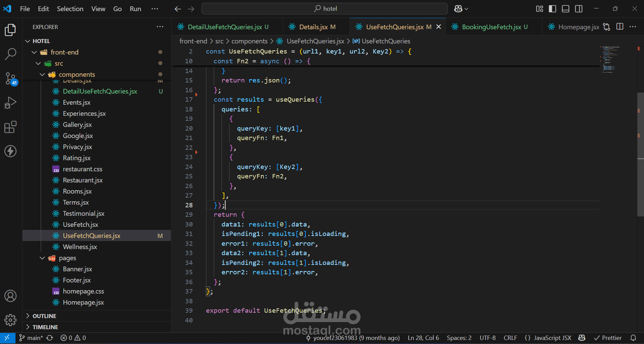644x344 pixels.
Task: Click the Copilot status icon in status bar
Action: (582, 338)
